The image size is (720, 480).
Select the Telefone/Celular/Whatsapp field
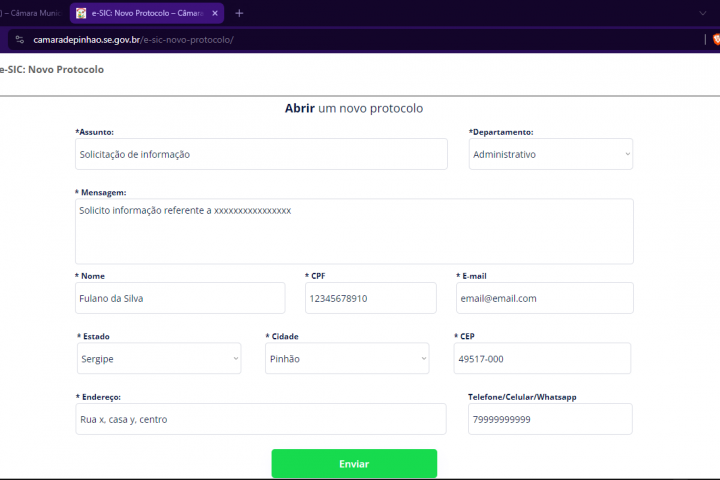coord(550,419)
